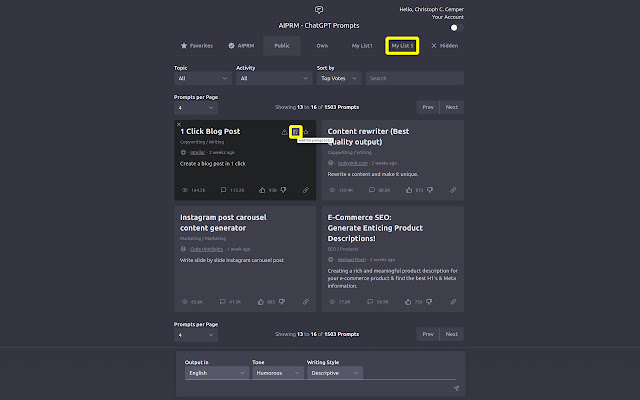Viewport: 640px width, 400px height.
Task: Toggle the switch below Your Account
Action: pos(456,28)
